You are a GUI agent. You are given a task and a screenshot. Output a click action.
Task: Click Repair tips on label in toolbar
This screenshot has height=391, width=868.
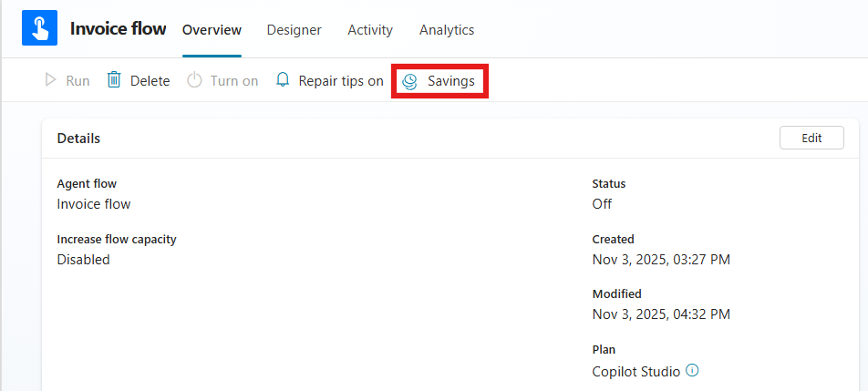(x=341, y=81)
